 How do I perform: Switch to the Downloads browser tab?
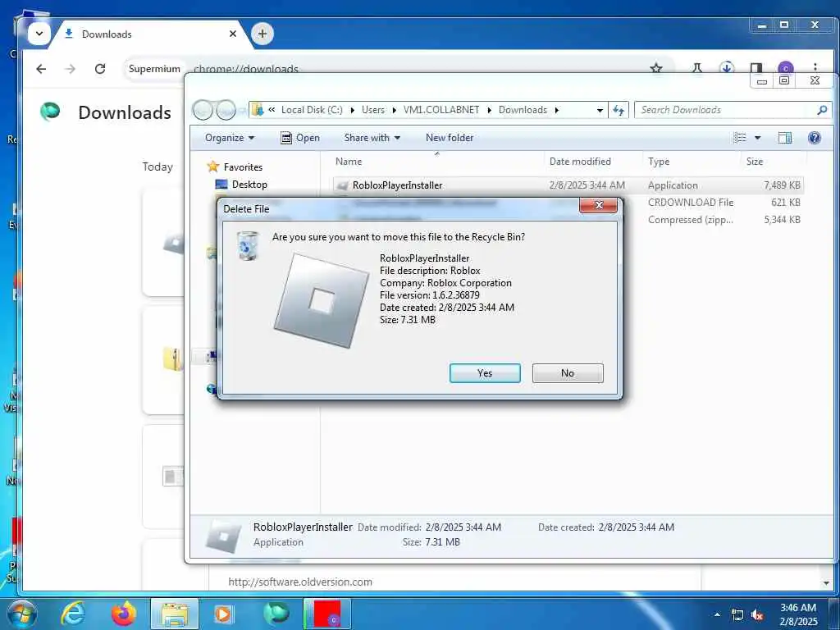144,34
